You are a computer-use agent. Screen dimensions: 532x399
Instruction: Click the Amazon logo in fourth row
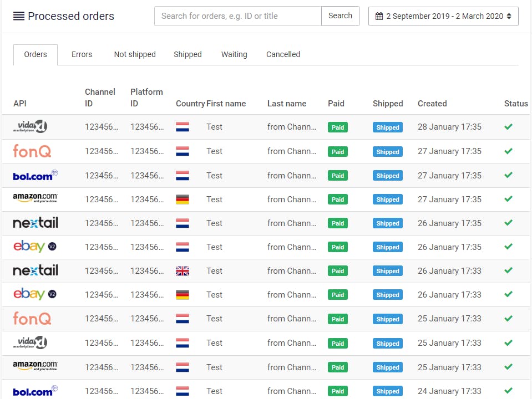(x=35, y=198)
